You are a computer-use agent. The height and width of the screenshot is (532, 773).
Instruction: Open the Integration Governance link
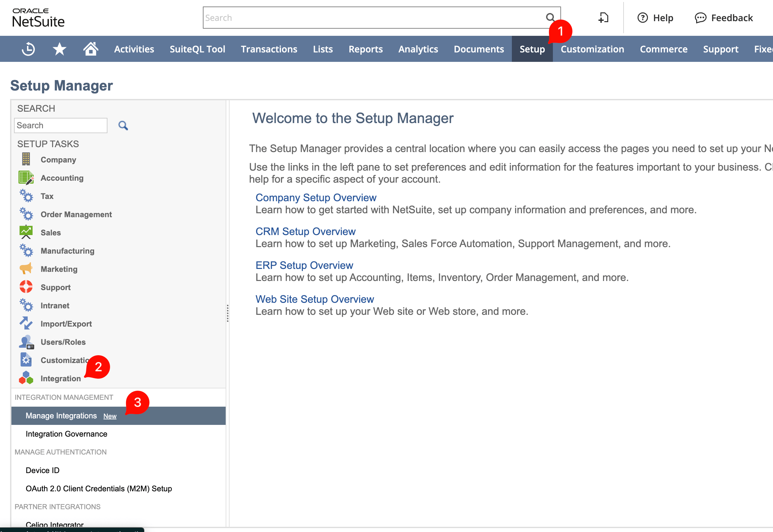66,434
